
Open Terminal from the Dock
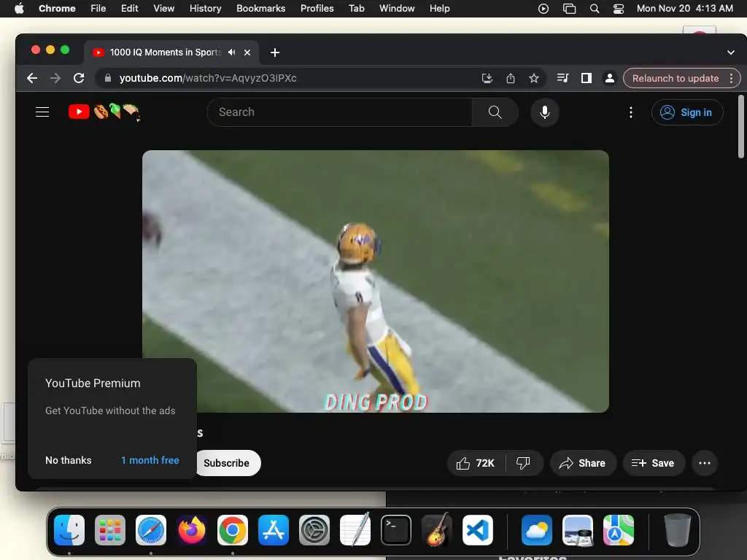point(396,530)
